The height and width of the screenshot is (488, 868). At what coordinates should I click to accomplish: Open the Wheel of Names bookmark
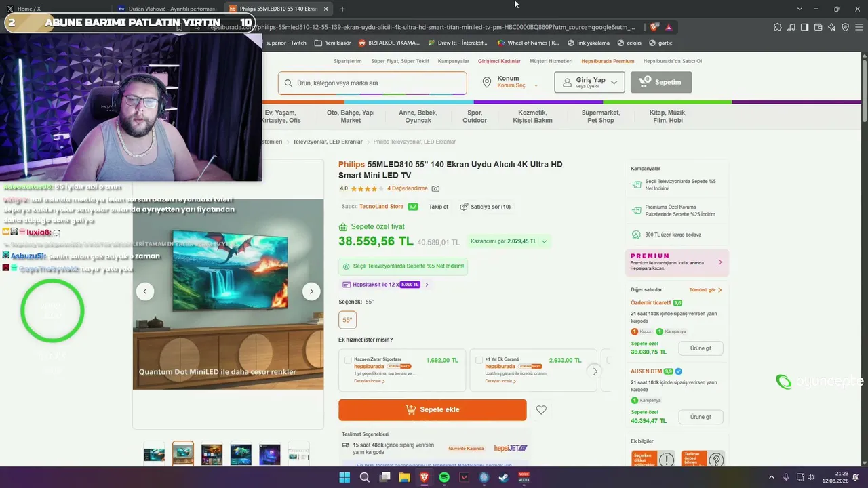click(x=528, y=43)
